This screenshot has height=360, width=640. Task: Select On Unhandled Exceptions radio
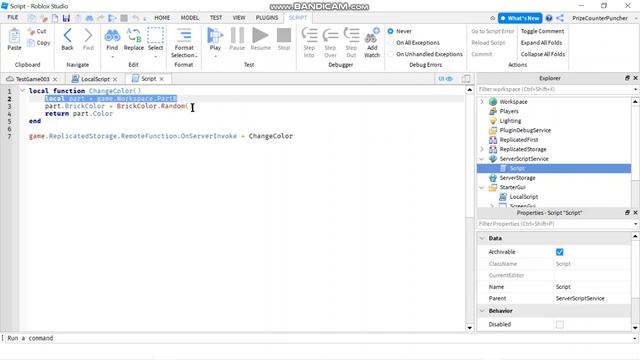tap(391, 54)
